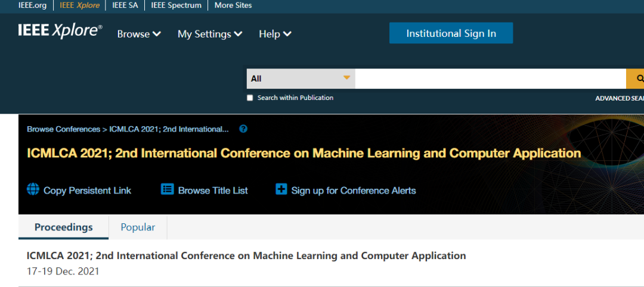Viewport: 644px width, 287px height.
Task: Expand the Help menu
Action: [275, 34]
